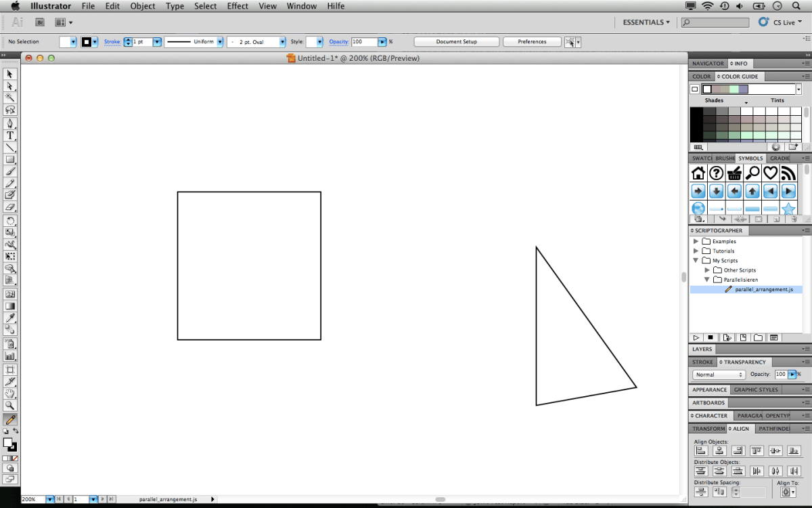Select the Column Graph tool
812x508 pixels.
(10, 355)
